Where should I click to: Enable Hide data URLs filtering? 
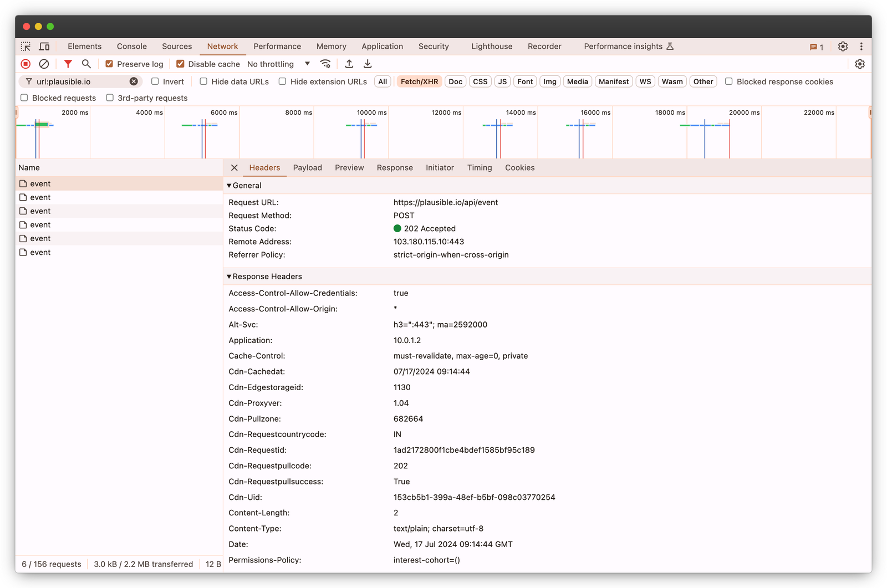tap(203, 81)
